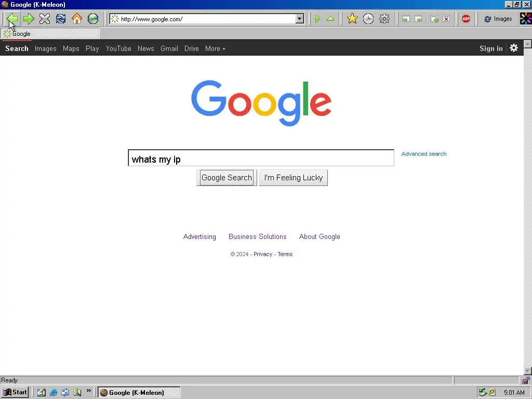The width and height of the screenshot is (532, 399).
Task: Open the Advanced search link
Action: click(x=424, y=154)
